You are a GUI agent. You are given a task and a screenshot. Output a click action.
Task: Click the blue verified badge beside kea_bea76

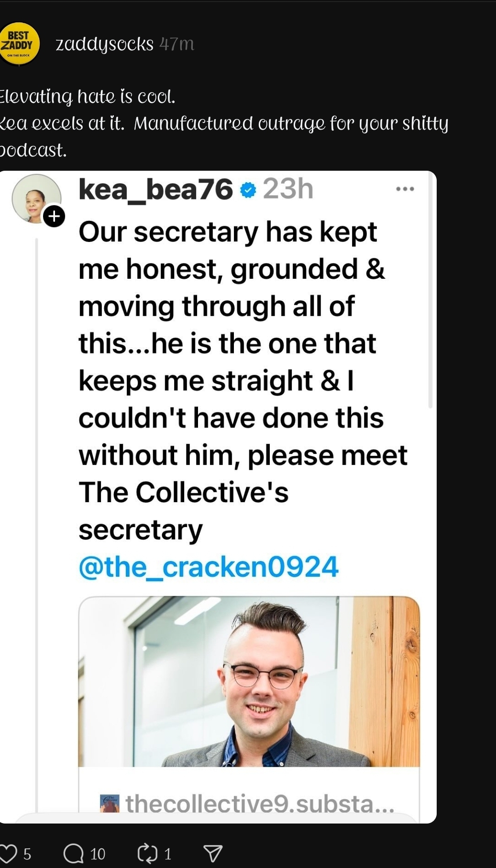tap(247, 190)
